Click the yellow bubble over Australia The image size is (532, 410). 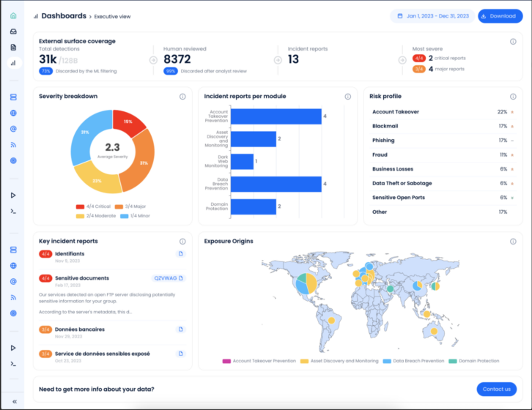434,332
